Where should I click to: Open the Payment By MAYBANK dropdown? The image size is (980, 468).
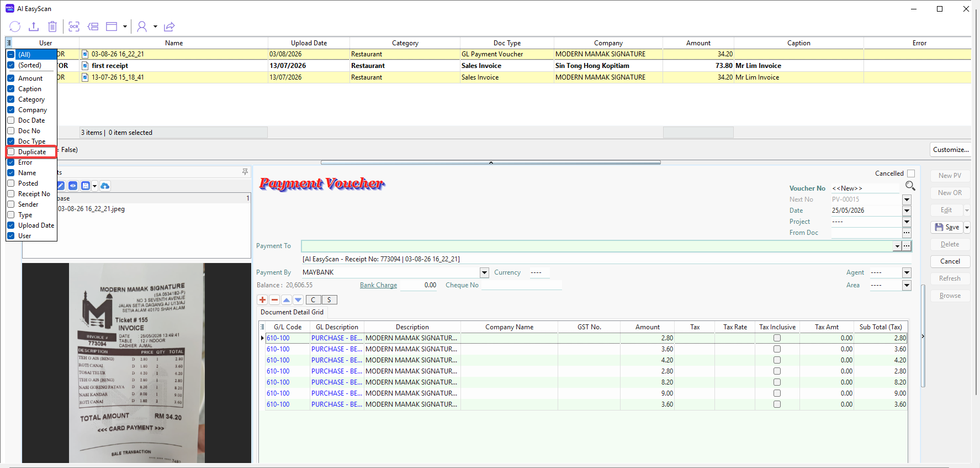[484, 272]
